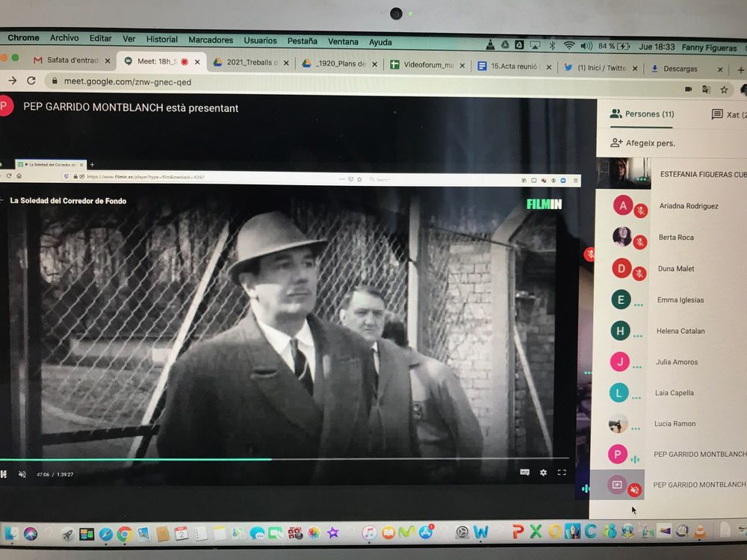Screen dimensions: 747x560
Task: Unmute the Filmin player volume
Action: coord(22,474)
